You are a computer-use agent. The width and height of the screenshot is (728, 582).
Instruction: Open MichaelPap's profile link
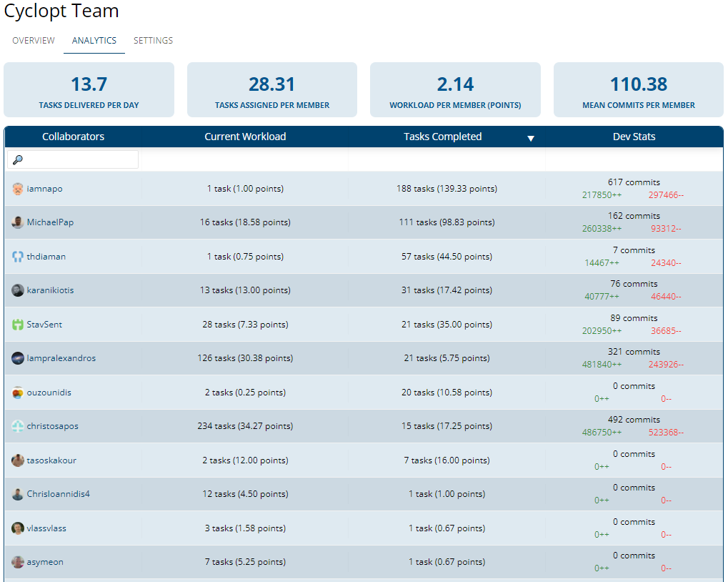tap(50, 222)
